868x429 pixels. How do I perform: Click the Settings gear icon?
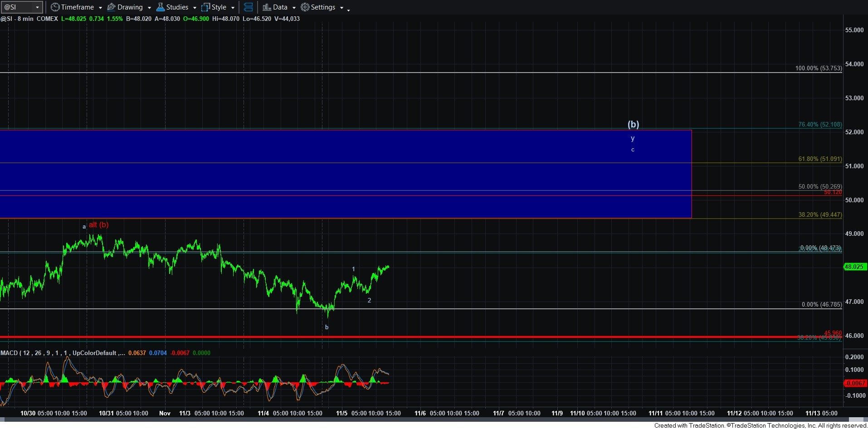tap(305, 7)
